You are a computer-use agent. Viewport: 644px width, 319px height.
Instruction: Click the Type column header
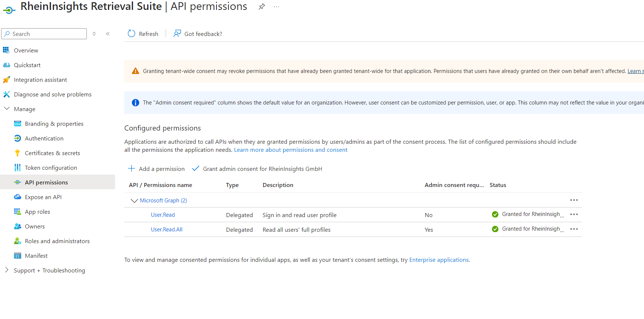(232, 185)
